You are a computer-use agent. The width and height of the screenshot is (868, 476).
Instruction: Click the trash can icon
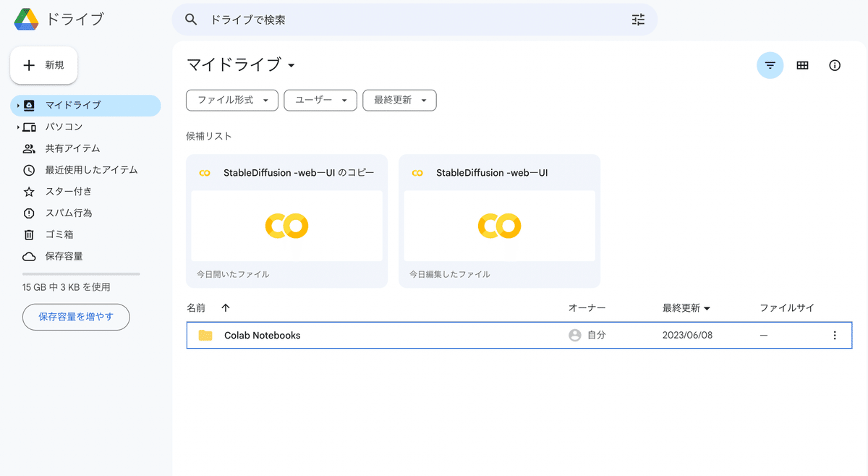29,234
